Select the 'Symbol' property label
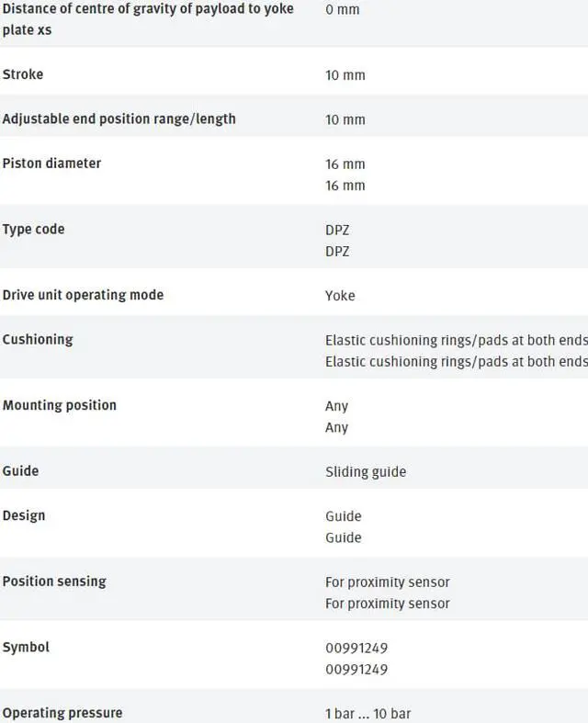Viewport: 588px width, 723px height. point(26,647)
